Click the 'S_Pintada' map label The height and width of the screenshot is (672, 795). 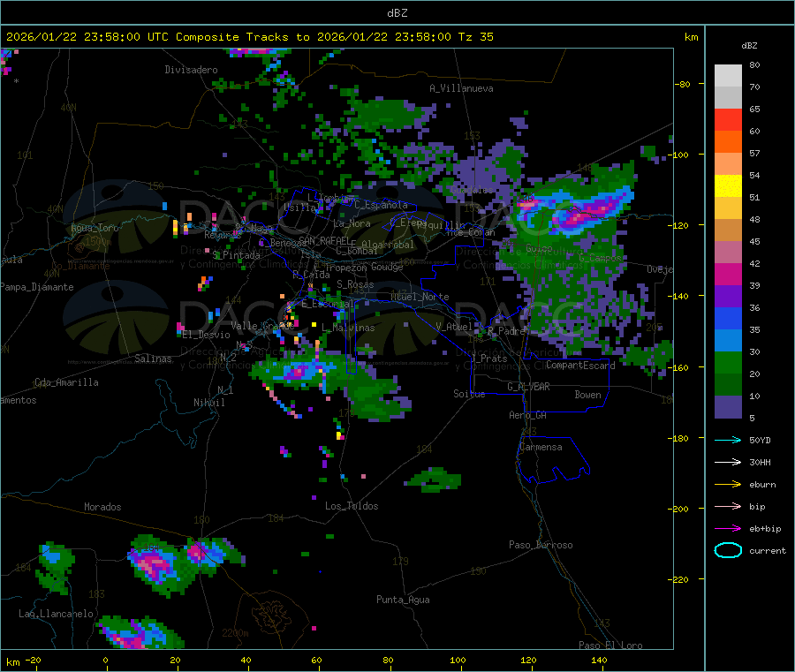[x=236, y=255]
